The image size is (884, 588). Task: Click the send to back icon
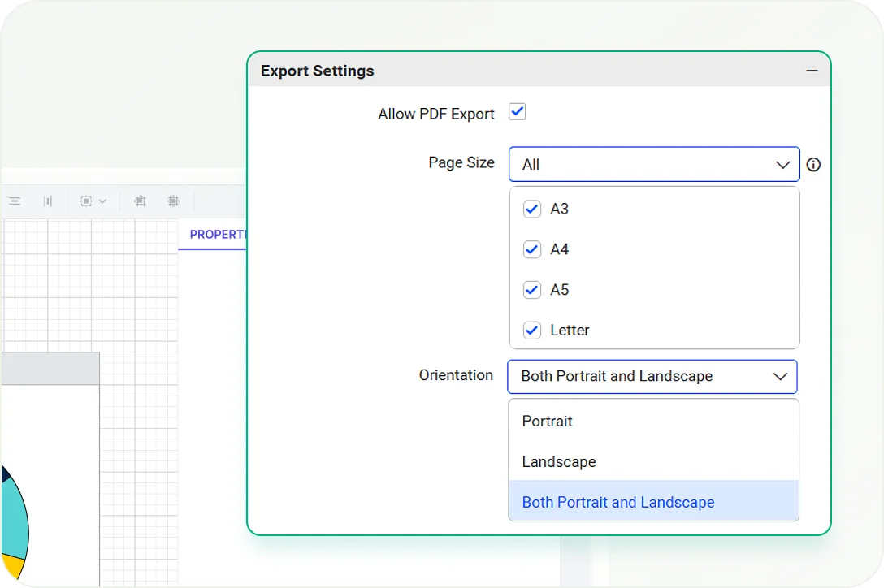(x=173, y=201)
